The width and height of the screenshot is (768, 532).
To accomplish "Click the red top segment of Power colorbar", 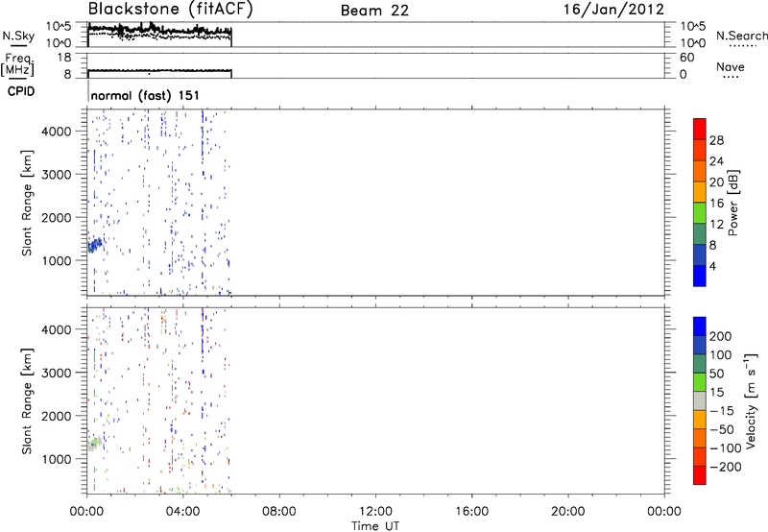I will click(700, 129).
